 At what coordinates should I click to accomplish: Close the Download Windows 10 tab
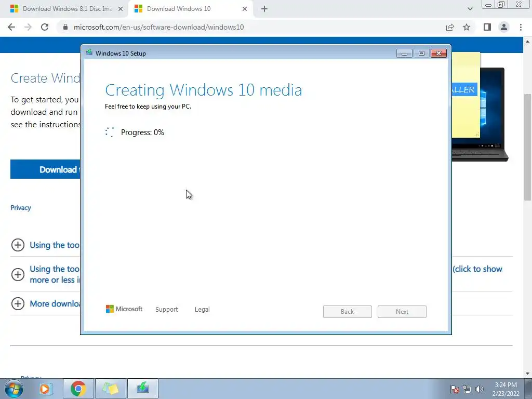click(x=245, y=9)
